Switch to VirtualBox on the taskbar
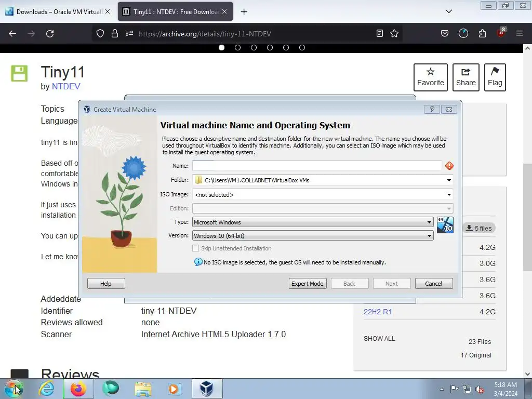Screen dimensions: 532x399 (x=207, y=389)
